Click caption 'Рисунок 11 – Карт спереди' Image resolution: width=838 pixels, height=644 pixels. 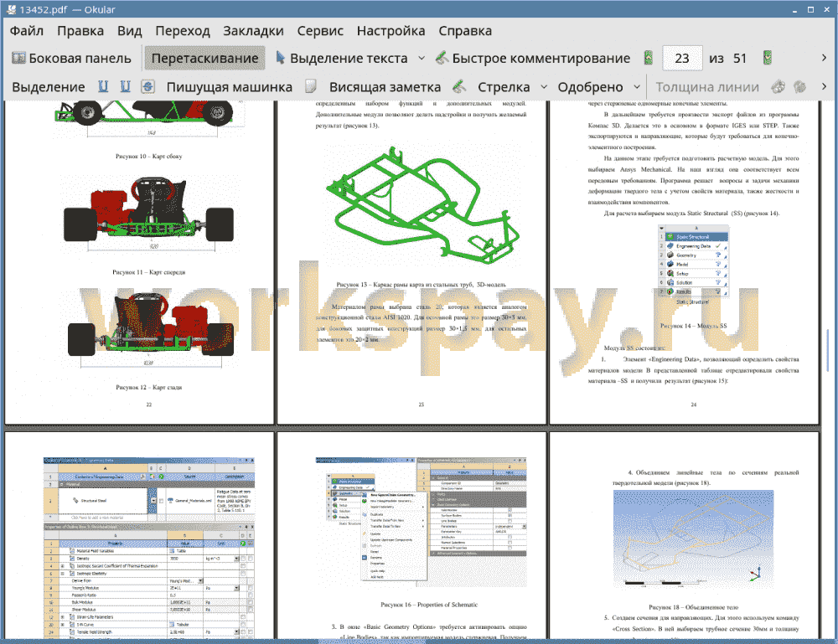148,272
